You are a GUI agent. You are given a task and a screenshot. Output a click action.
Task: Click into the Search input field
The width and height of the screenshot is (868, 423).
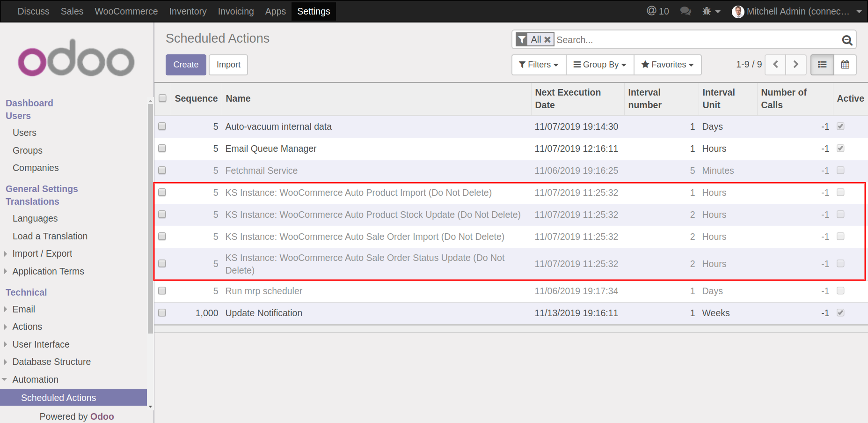coord(697,40)
